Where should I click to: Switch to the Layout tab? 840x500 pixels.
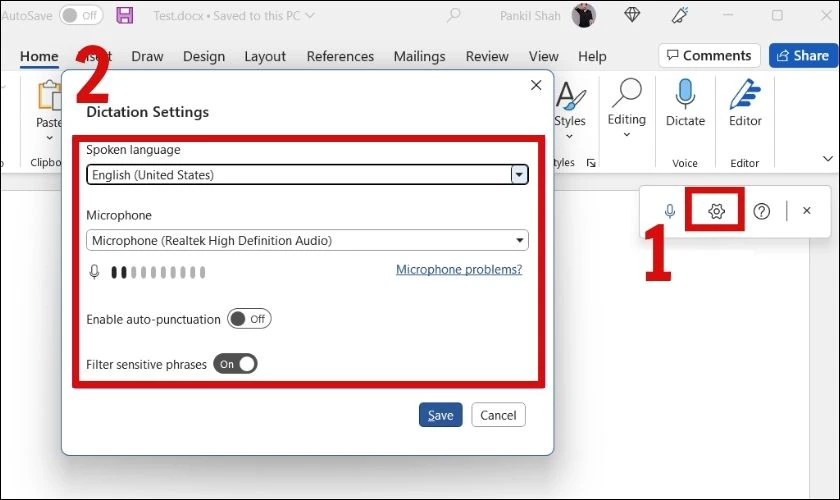[x=265, y=56]
